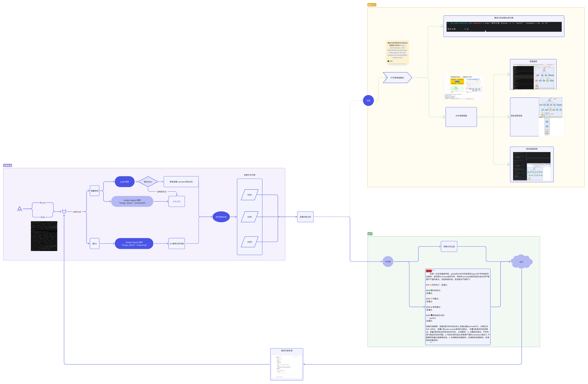The height and width of the screenshot is (384, 588).
Task: Click the push 请求 rounded button node
Action: click(x=125, y=182)
